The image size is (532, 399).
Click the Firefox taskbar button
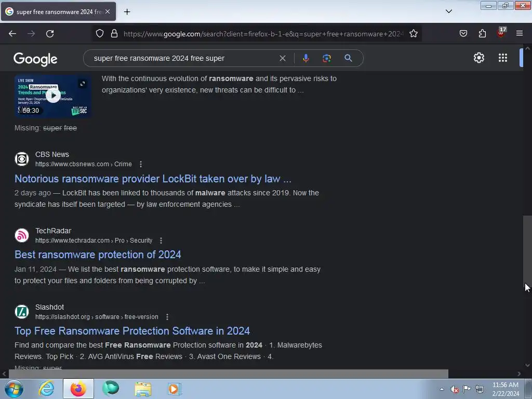(78, 389)
